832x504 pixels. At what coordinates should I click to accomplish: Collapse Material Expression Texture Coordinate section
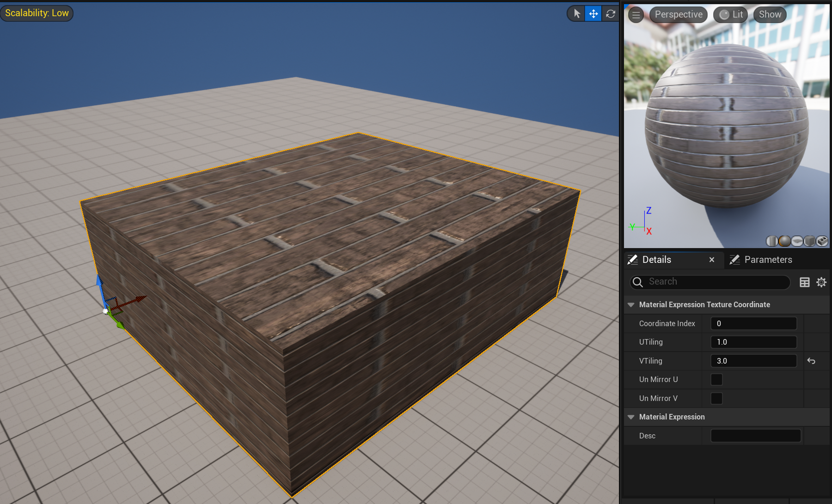(631, 305)
